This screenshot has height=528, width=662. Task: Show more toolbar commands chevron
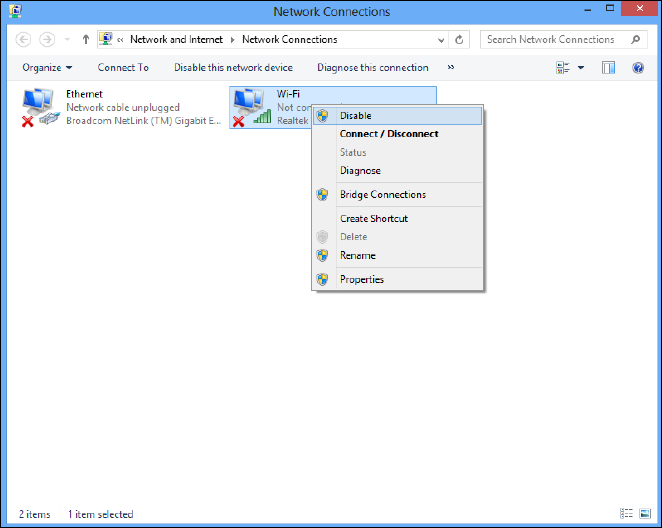(x=451, y=67)
